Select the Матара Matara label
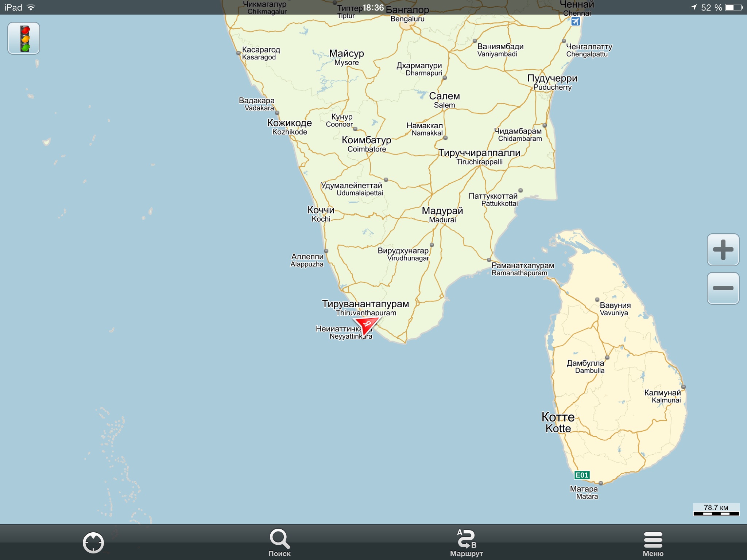Screen dimensions: 747x560 pyautogui.click(x=584, y=492)
